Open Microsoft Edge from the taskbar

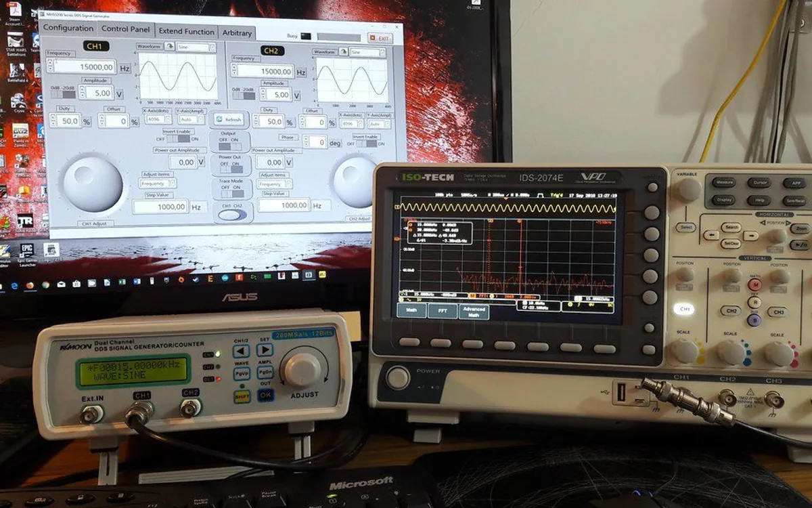14,286
